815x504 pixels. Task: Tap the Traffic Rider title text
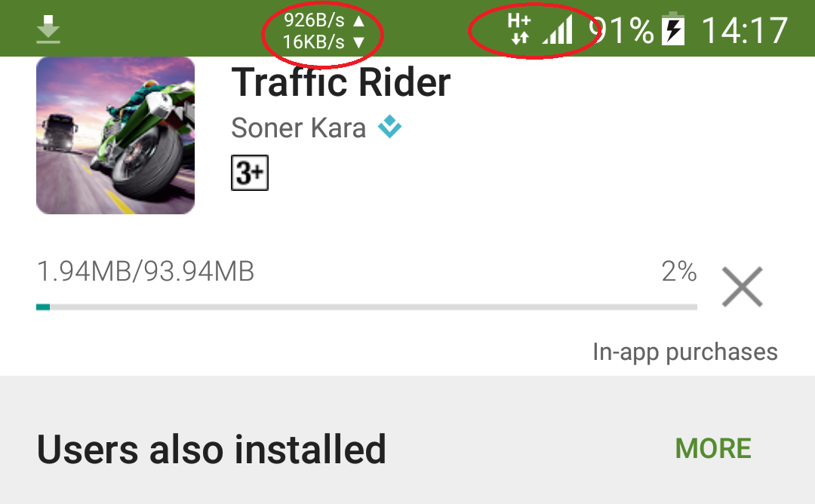pyautogui.click(x=341, y=82)
